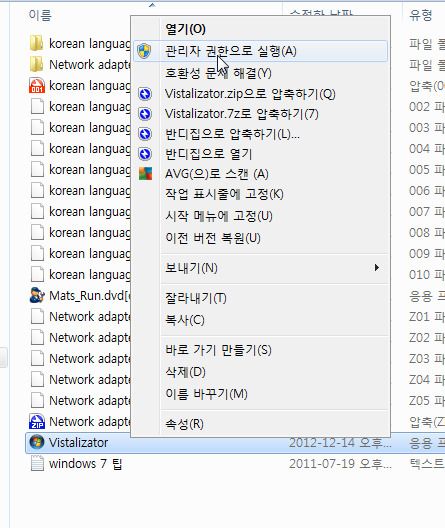Click Bandizip icon beside 반디집으로 압축하기(L)...
This screenshot has height=528, width=445.
(x=145, y=134)
